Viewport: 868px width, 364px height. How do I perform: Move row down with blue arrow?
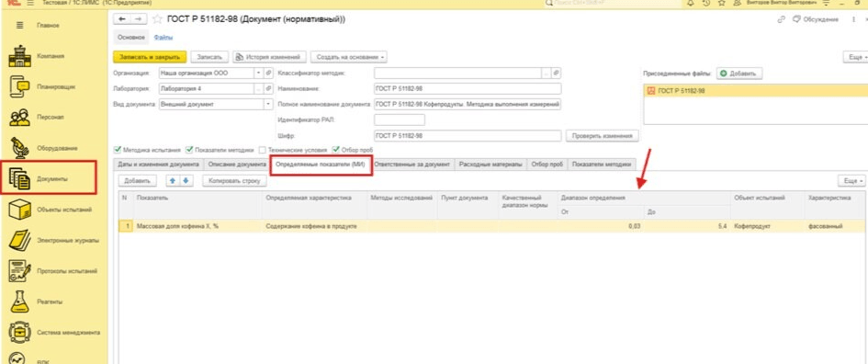pos(186,180)
